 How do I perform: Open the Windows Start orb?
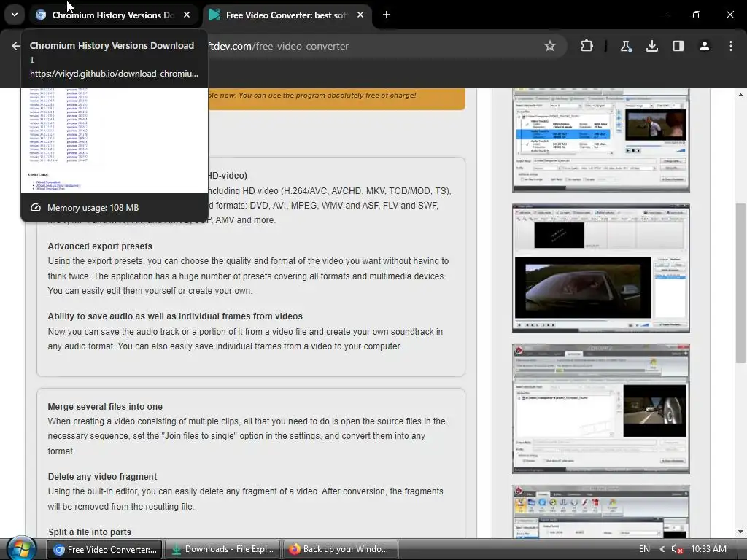point(21,548)
